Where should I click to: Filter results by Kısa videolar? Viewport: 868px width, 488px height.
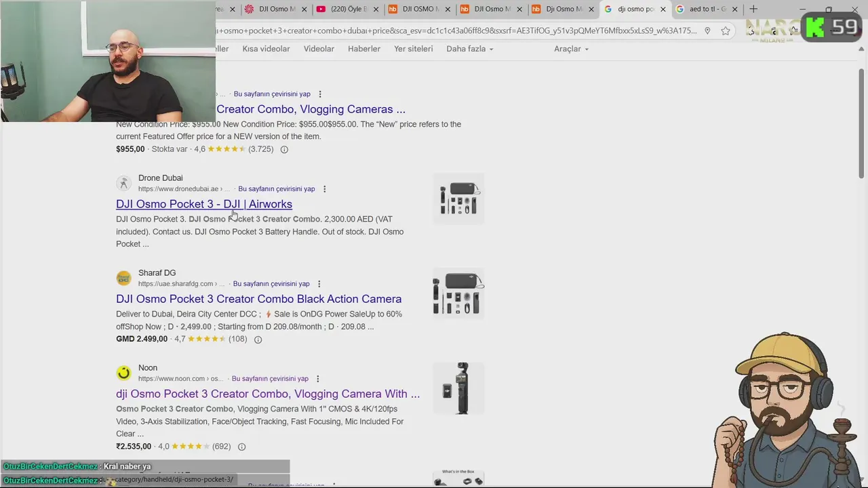click(266, 49)
